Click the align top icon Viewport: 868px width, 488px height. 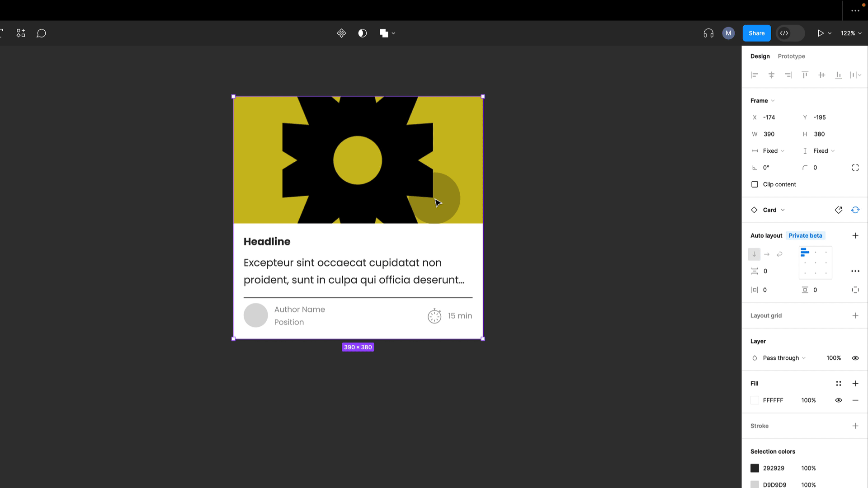[805, 75]
